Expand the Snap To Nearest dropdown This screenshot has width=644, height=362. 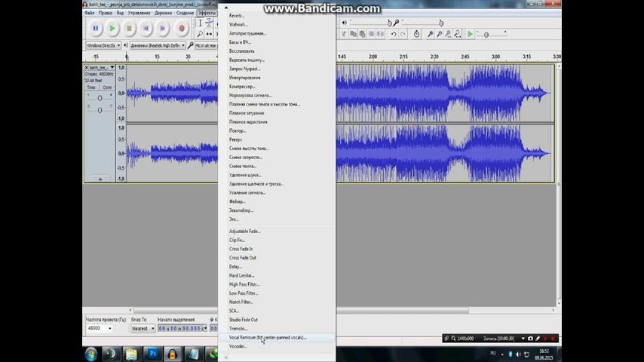point(143,328)
